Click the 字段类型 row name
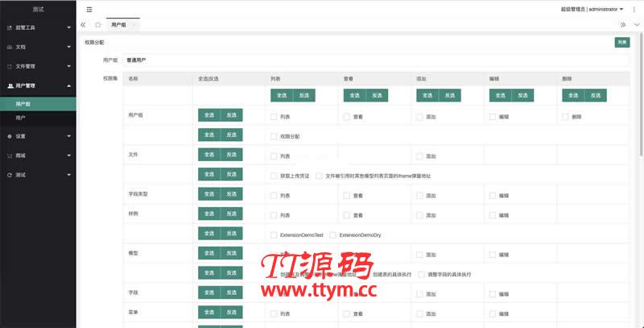 [138, 194]
